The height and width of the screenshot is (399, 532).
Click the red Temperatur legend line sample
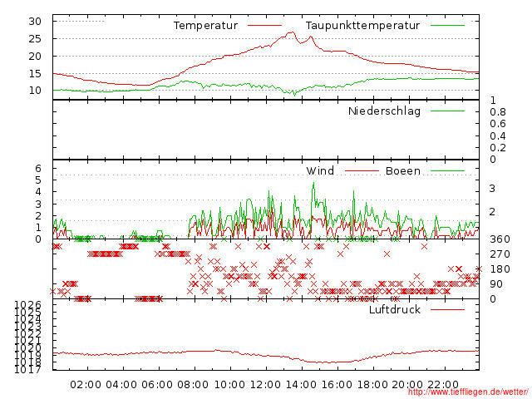(x=264, y=25)
